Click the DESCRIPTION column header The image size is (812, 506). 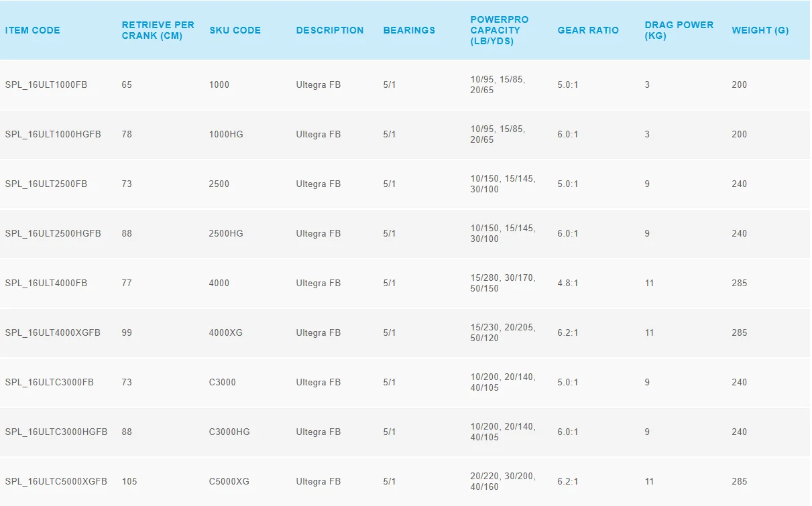330,30
